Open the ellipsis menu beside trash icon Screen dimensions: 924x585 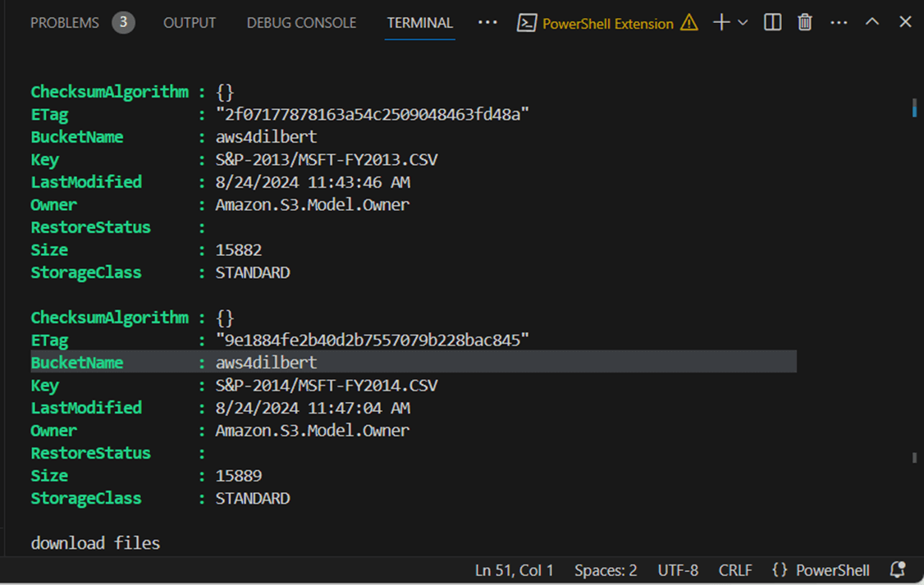(x=839, y=23)
